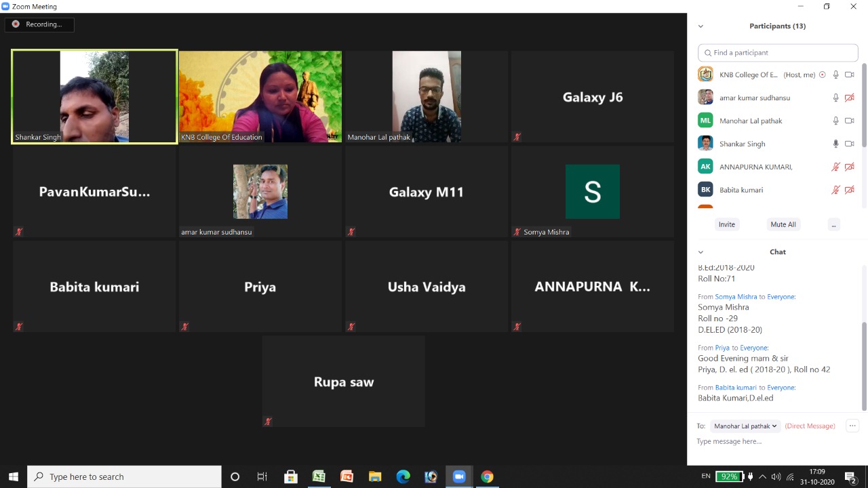The width and height of the screenshot is (868, 488).
Task: Select Somya Mishra participant tile
Action: coord(593,192)
